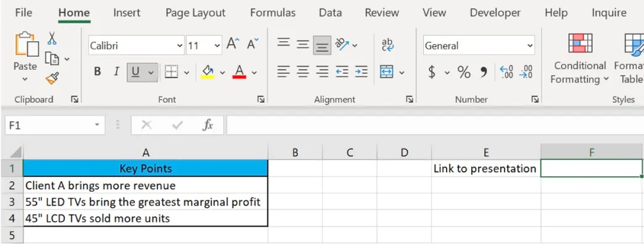Click the Cut scissors icon

pyautogui.click(x=52, y=38)
